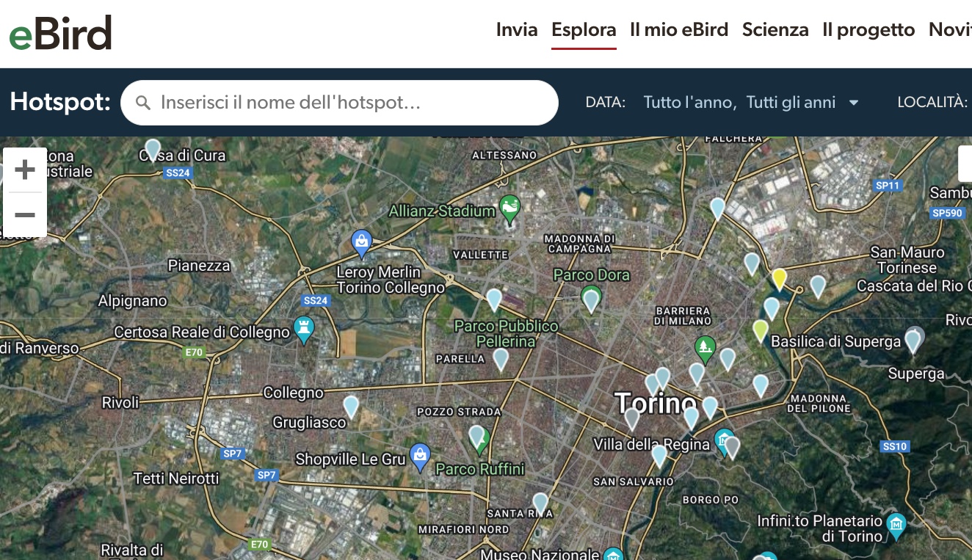Select the hotspot marker near Grugliasco

pyautogui.click(x=351, y=407)
